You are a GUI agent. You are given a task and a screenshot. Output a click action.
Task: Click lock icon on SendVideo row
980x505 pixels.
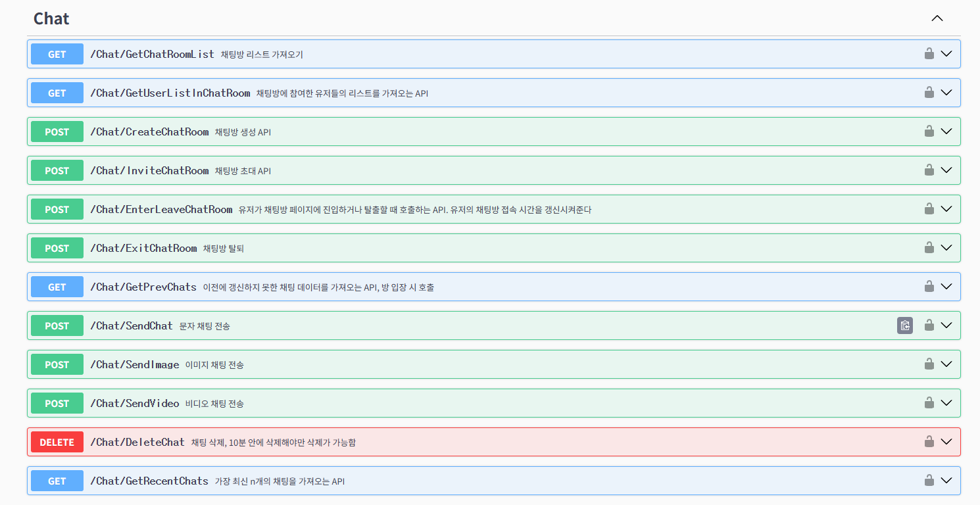click(x=929, y=402)
